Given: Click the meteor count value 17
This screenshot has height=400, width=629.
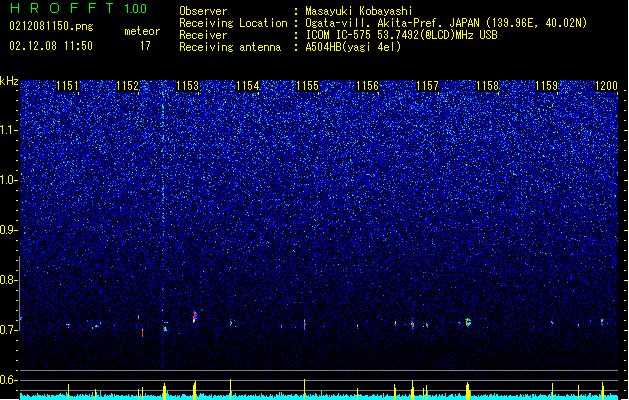Looking at the screenshot, I should point(145,46).
